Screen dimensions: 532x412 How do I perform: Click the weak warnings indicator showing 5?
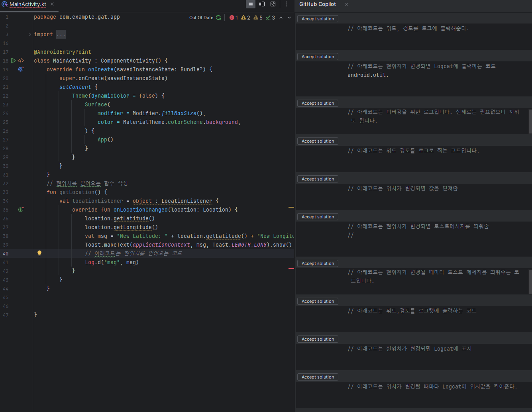(257, 18)
